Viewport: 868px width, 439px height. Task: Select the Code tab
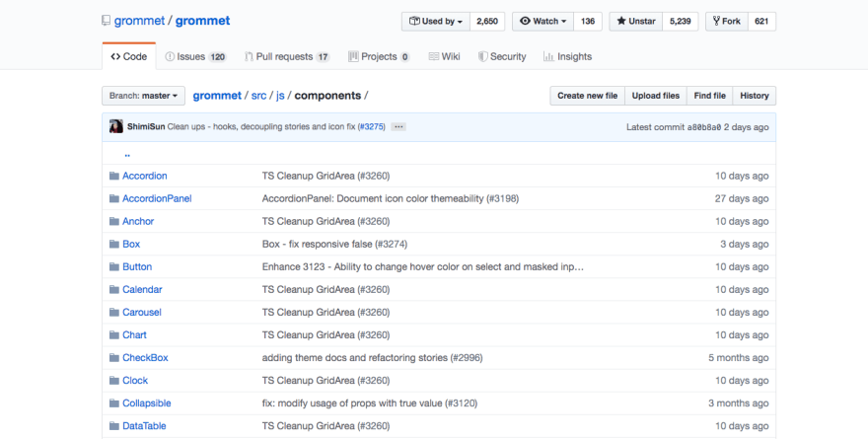[129, 56]
